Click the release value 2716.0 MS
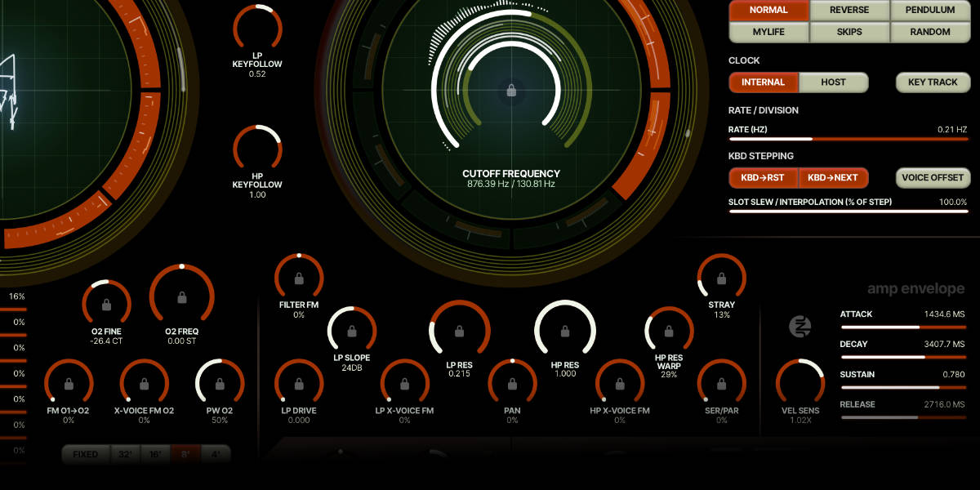Screen dimensions: 980x490 coord(945,405)
